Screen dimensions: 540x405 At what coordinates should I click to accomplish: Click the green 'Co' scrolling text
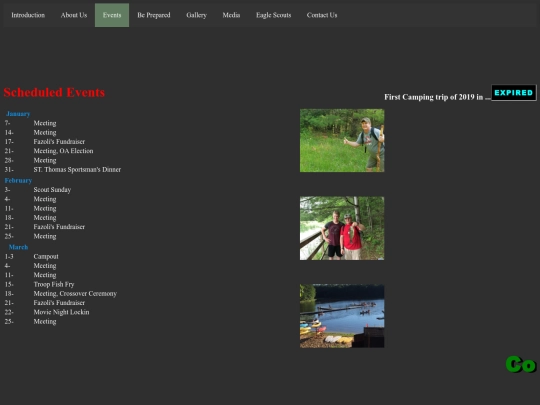pos(521,364)
